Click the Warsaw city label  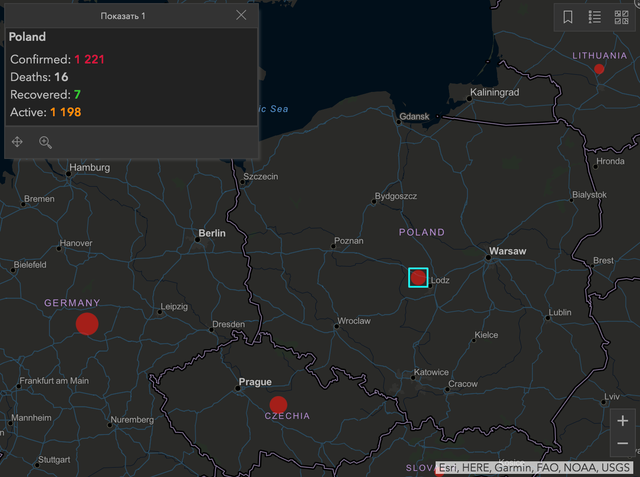click(x=507, y=251)
